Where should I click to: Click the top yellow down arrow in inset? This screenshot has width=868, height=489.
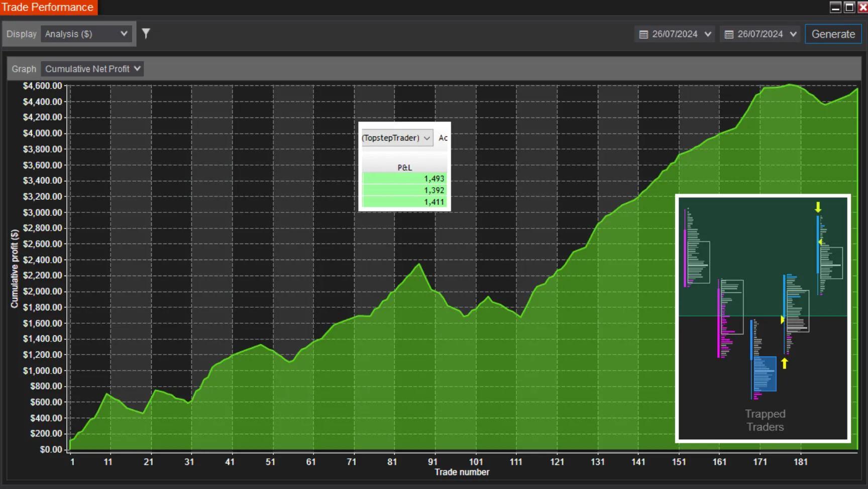click(x=818, y=207)
